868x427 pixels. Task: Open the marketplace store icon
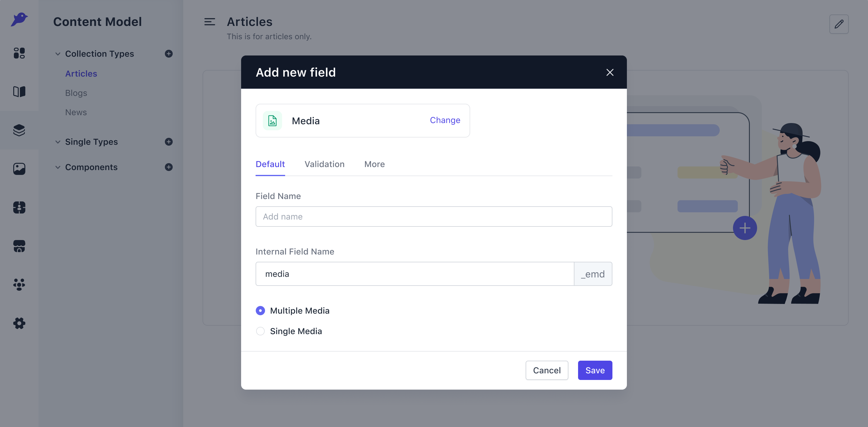(x=19, y=246)
